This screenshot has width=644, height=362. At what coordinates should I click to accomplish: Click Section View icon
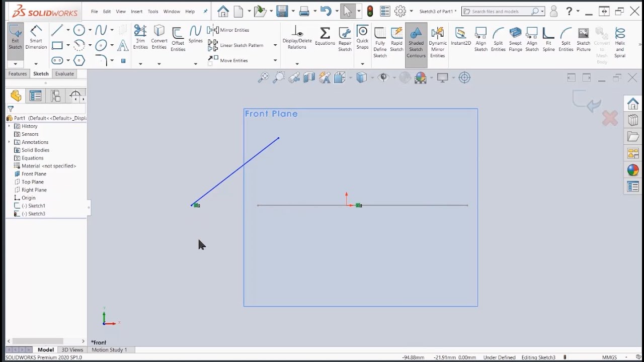[x=309, y=77]
